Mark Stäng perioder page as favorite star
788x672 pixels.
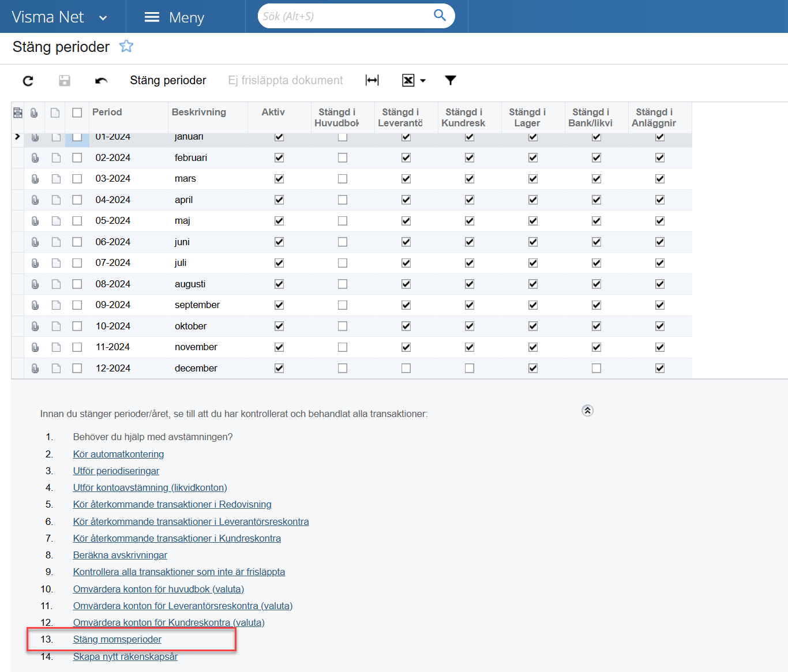[x=126, y=46]
